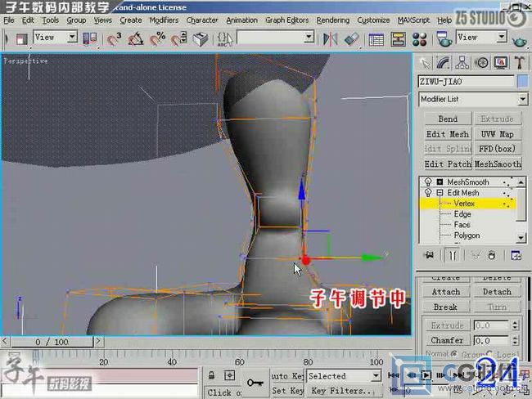Image resolution: width=532 pixels, height=399 pixels.
Task: Open the Modifiers menu
Action: pyautogui.click(x=164, y=20)
